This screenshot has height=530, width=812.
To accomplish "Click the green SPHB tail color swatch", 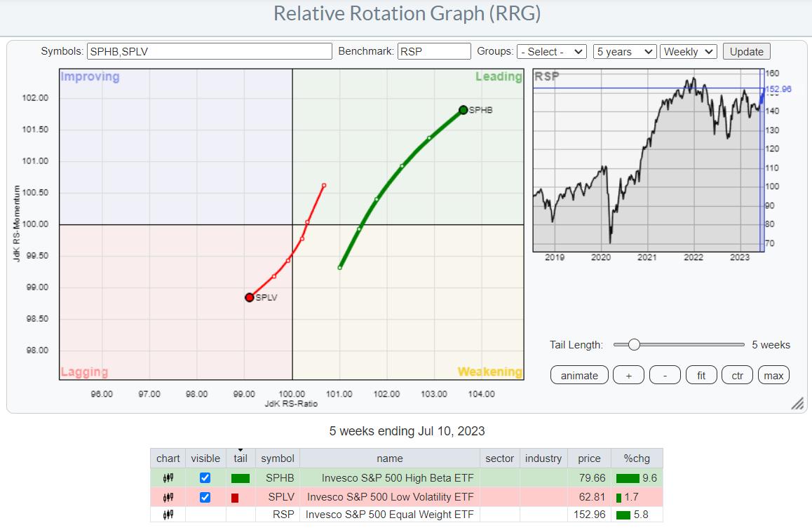I will tap(240, 479).
